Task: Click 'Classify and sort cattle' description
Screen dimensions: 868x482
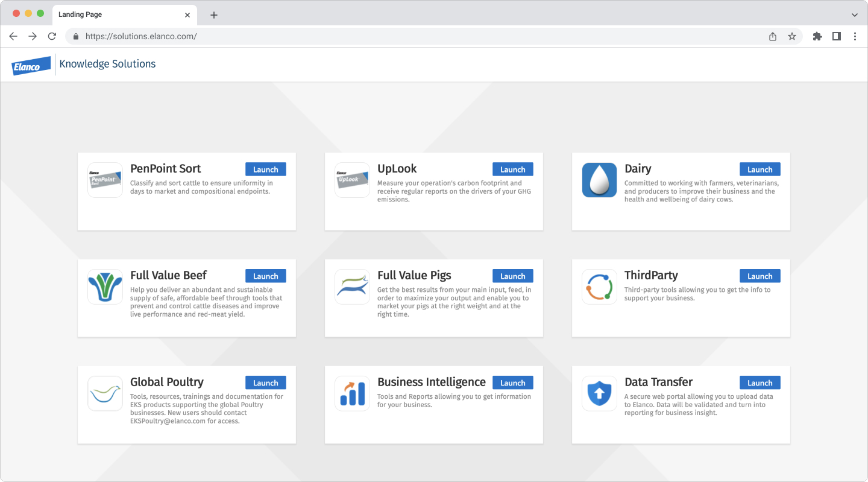Action: coord(201,187)
